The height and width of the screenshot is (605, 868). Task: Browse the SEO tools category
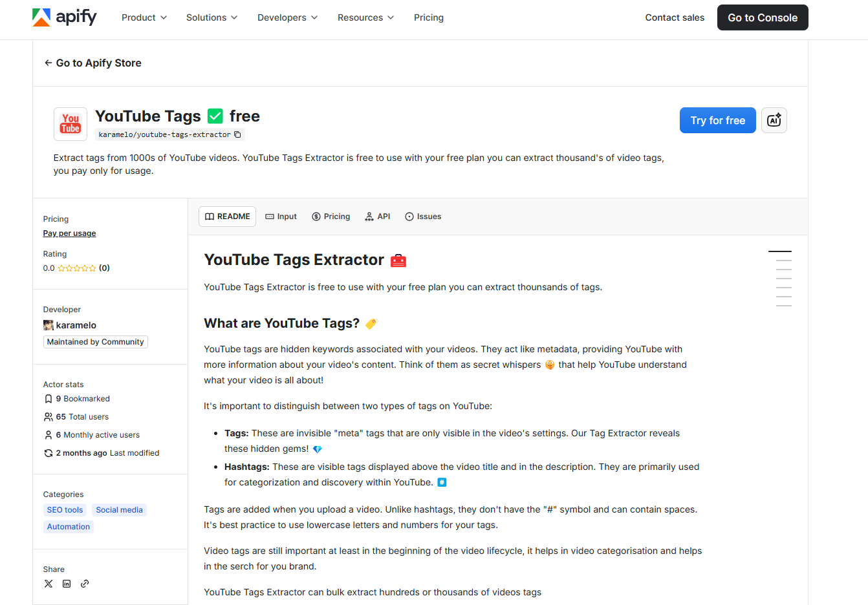point(65,509)
